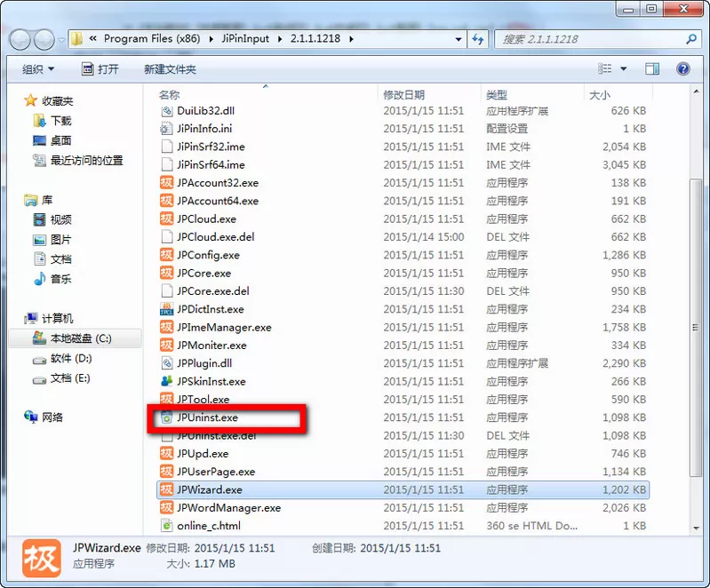Open 收藏夹 in the navigation pane

pos(57,101)
